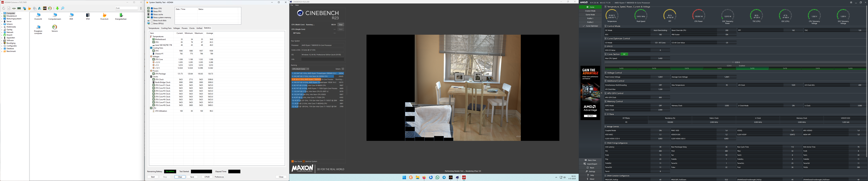Viewport: 868px width, 181px height.
Task: Click the flame stability test toolbar icon
Action: (x=29, y=8)
